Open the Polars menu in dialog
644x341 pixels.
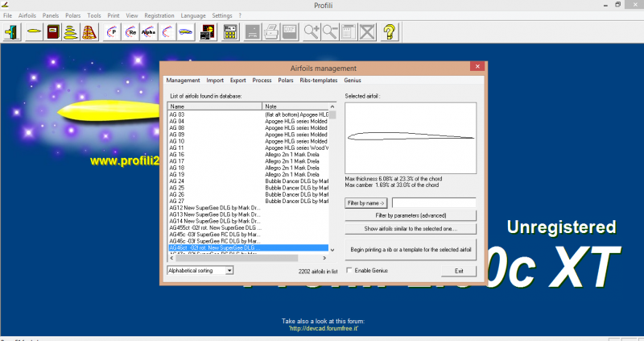tap(286, 81)
